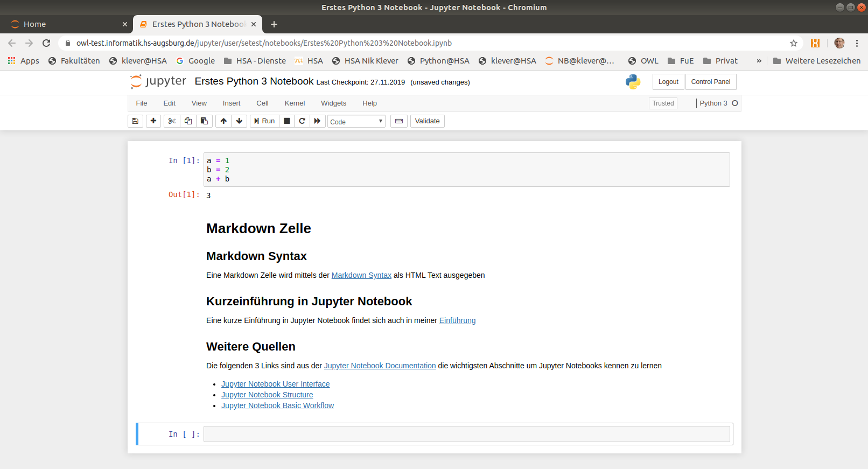Open the Apps bookmarks shortcut
This screenshot has width=868, height=469.
24,61
